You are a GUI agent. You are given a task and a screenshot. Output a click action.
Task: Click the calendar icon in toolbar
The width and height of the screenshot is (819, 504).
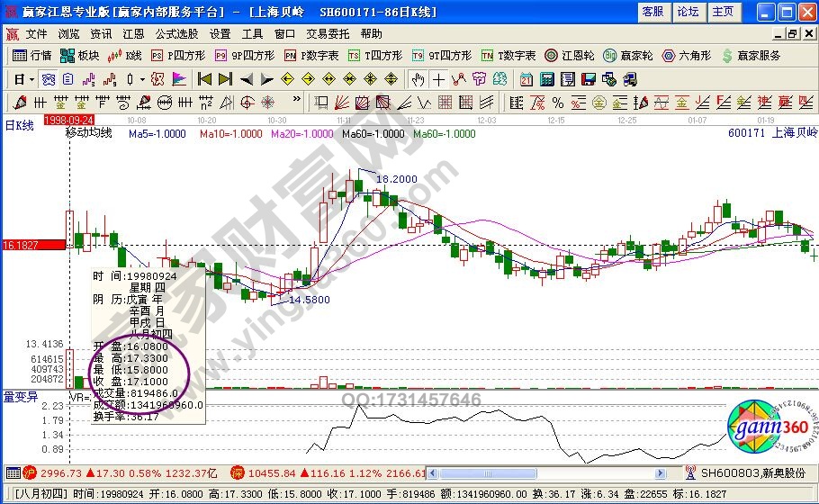click(x=526, y=78)
